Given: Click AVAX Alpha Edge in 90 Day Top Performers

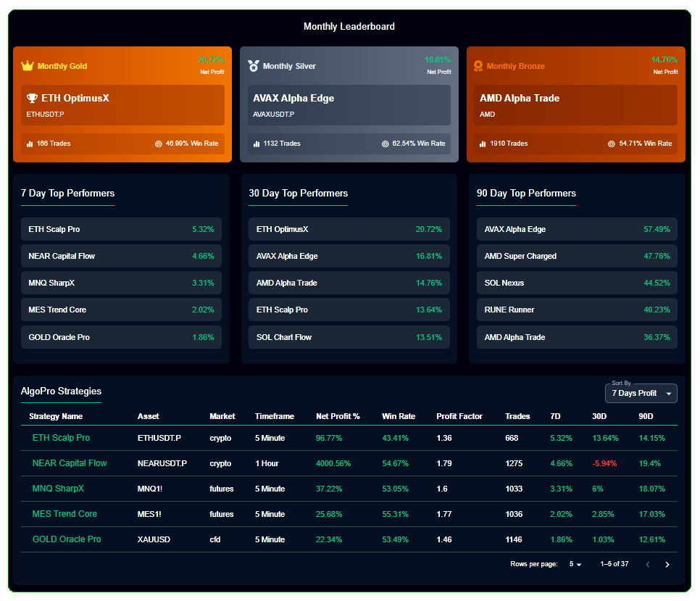Looking at the screenshot, I should point(577,228).
